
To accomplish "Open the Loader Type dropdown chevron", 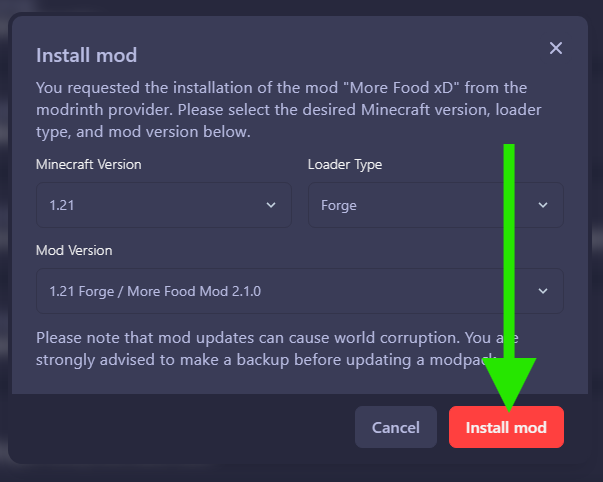I will [543, 205].
